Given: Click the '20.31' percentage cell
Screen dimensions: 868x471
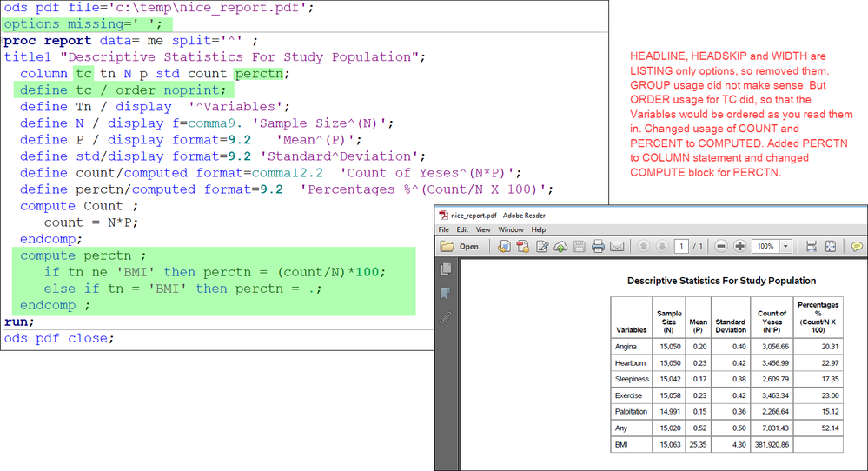Looking at the screenshot, I should (x=818, y=347).
